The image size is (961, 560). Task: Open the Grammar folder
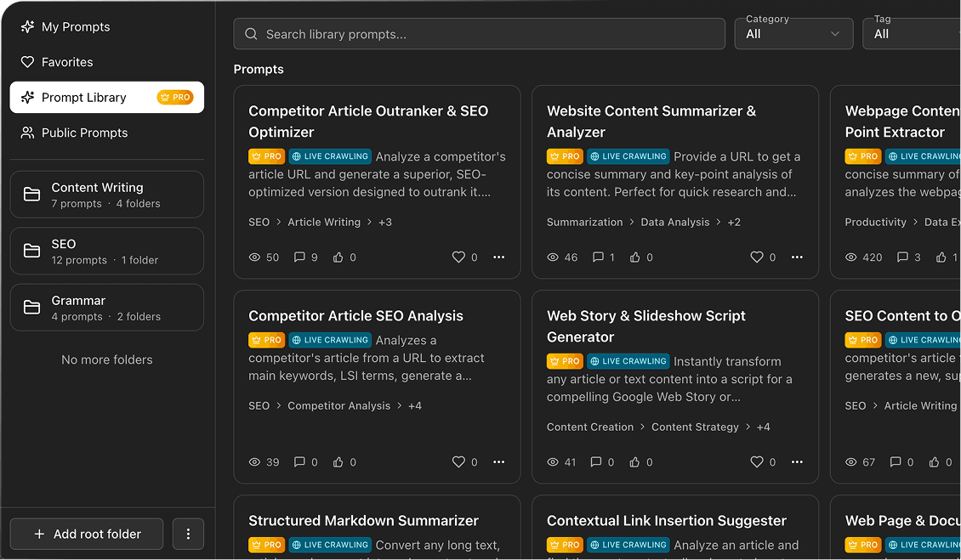point(106,308)
